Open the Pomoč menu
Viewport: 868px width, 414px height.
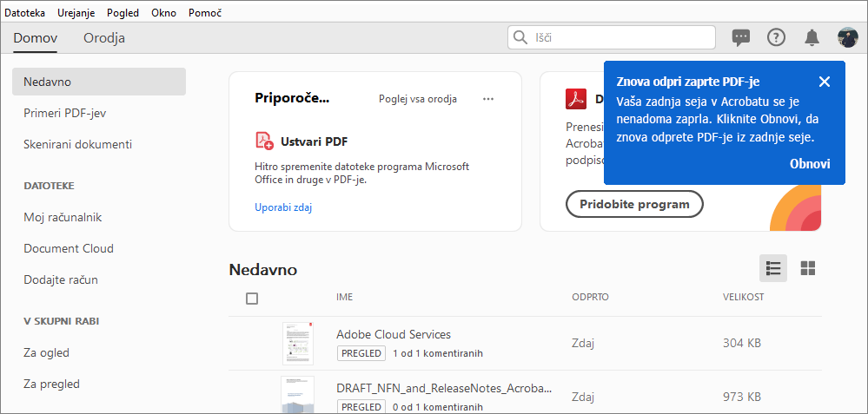(205, 13)
